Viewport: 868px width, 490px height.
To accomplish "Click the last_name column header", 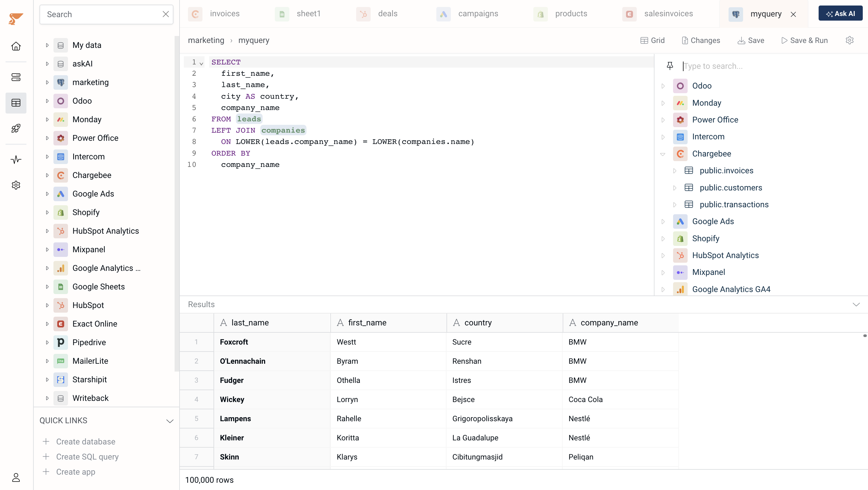I will tap(272, 323).
